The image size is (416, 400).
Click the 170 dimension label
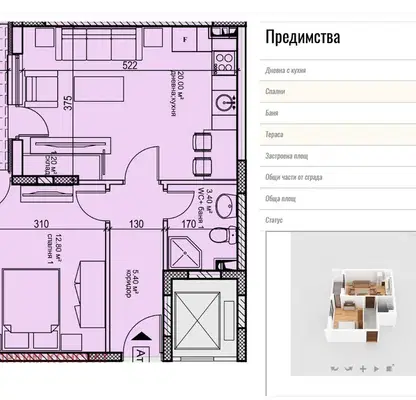coord(189,224)
